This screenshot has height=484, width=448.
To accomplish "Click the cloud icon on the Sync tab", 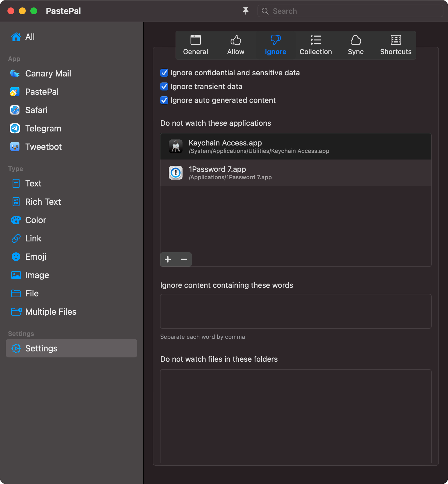I will 356,40.
